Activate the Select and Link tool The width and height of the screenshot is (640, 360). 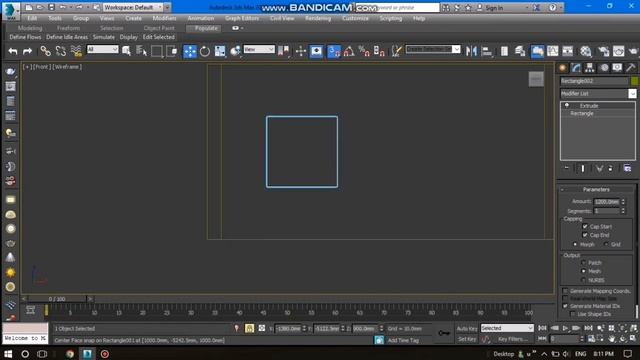click(45, 51)
